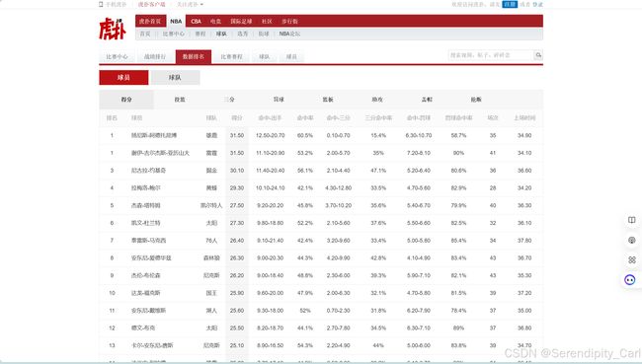Click the Hupu red logo

tap(113, 29)
